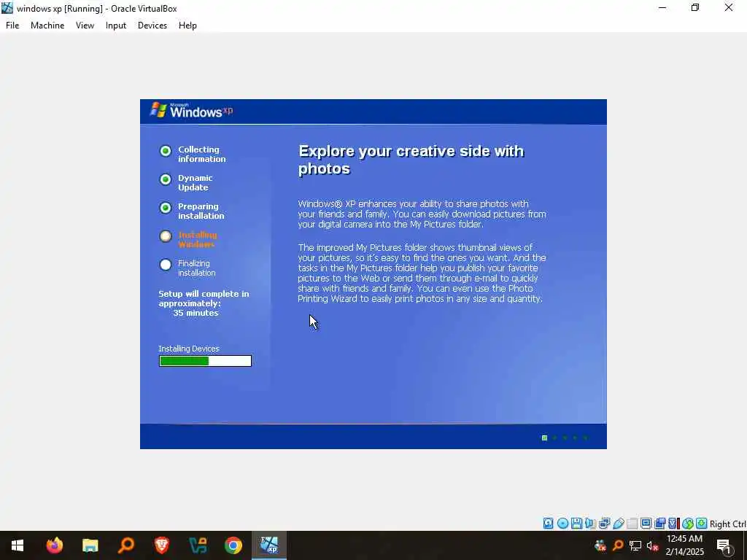Open the Devices menu
The width and height of the screenshot is (747, 560).
pyautogui.click(x=152, y=26)
